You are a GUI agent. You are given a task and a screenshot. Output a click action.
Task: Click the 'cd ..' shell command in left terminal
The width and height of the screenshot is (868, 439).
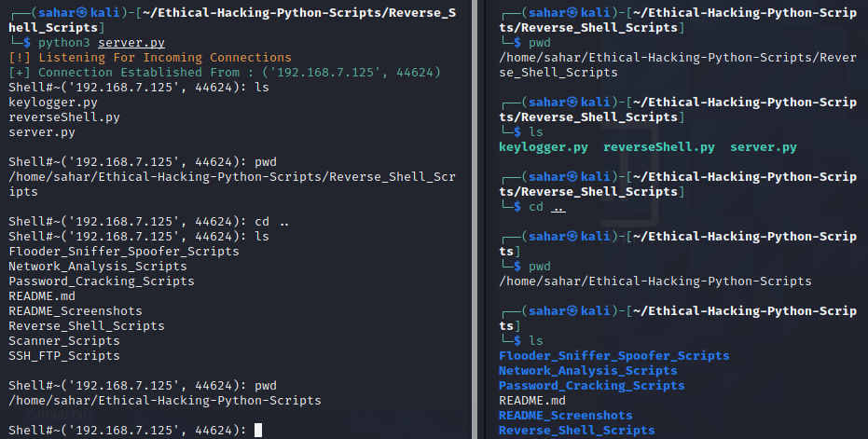(272, 222)
